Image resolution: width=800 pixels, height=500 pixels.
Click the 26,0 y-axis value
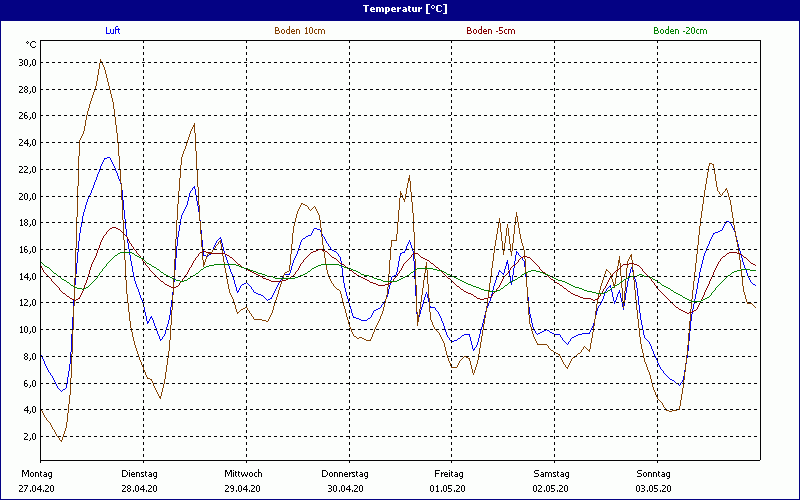tap(27, 116)
